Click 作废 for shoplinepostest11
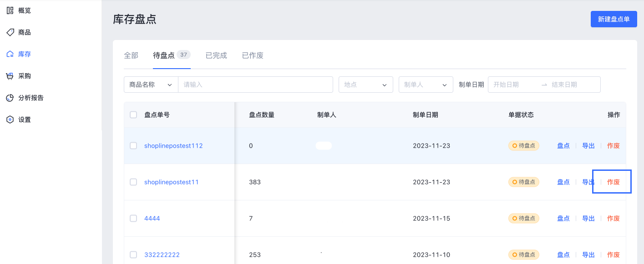This screenshot has width=644, height=264. 614,182
